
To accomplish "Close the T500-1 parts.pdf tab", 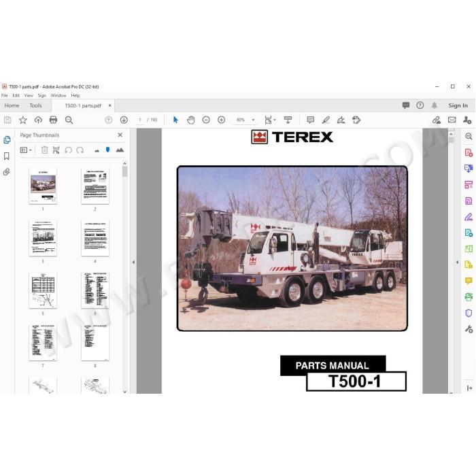I will click(x=110, y=105).
